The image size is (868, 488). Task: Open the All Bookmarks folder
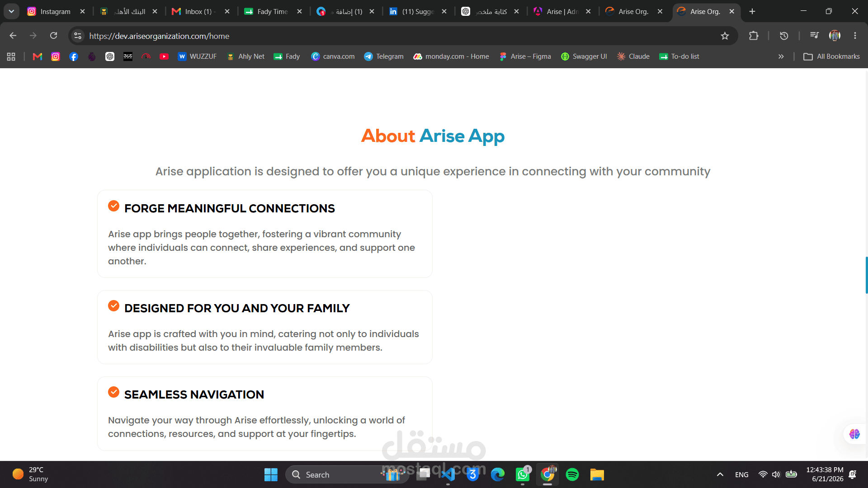(831, 56)
